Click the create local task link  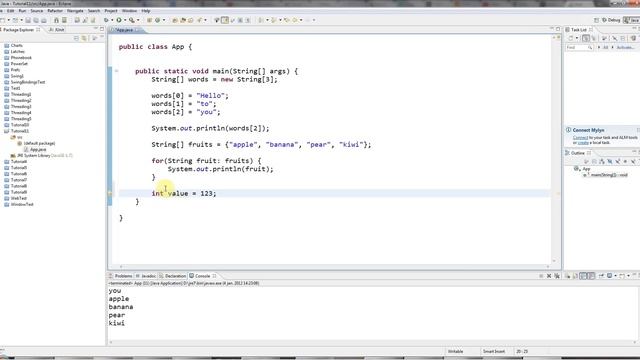583,143
